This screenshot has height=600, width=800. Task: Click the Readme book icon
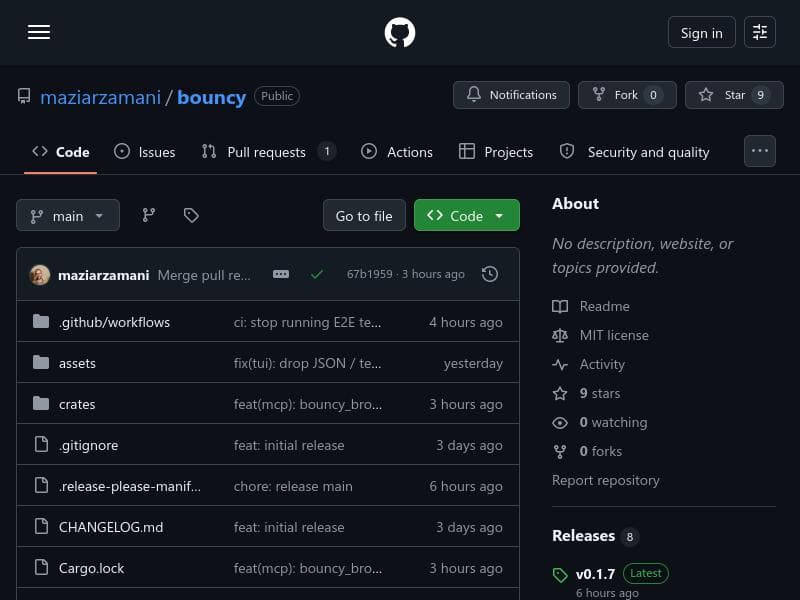(x=560, y=306)
